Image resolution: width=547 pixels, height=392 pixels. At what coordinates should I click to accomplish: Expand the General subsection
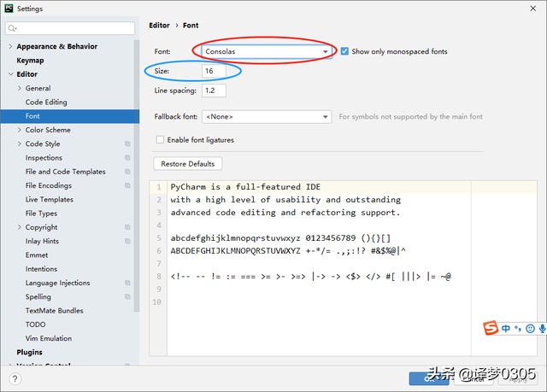coord(20,88)
